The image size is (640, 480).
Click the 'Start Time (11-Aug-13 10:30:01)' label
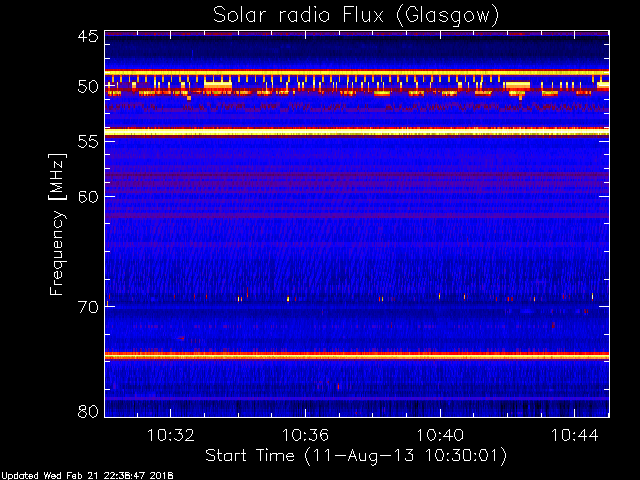pos(356,456)
